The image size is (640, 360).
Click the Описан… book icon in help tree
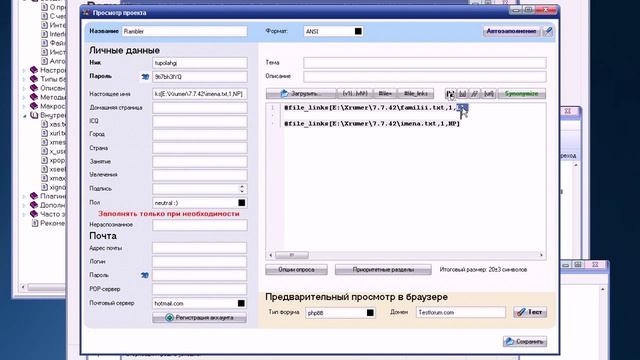click(x=34, y=88)
